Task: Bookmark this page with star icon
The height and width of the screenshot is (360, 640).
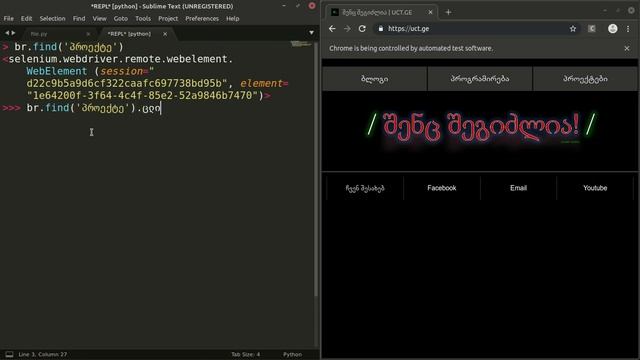Action: pyautogui.click(x=573, y=29)
